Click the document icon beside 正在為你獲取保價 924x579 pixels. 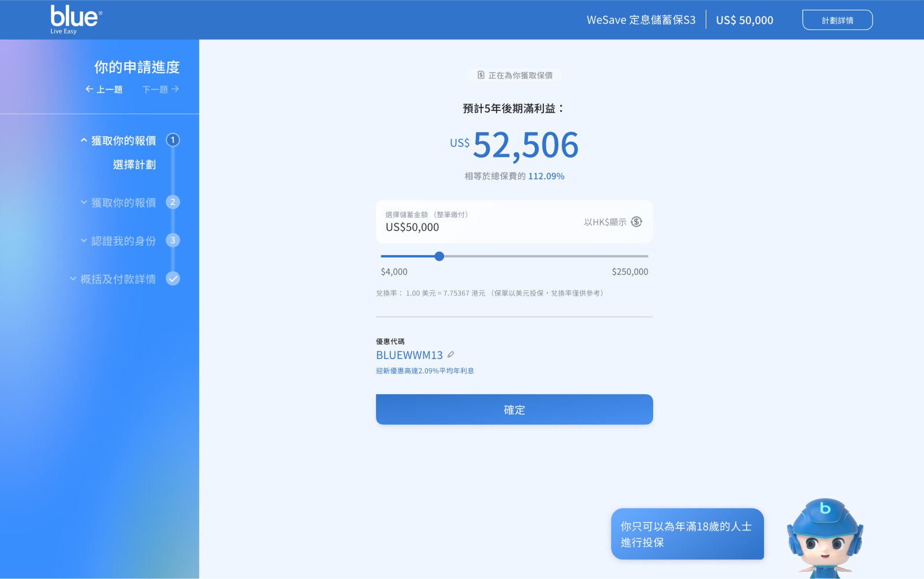481,75
